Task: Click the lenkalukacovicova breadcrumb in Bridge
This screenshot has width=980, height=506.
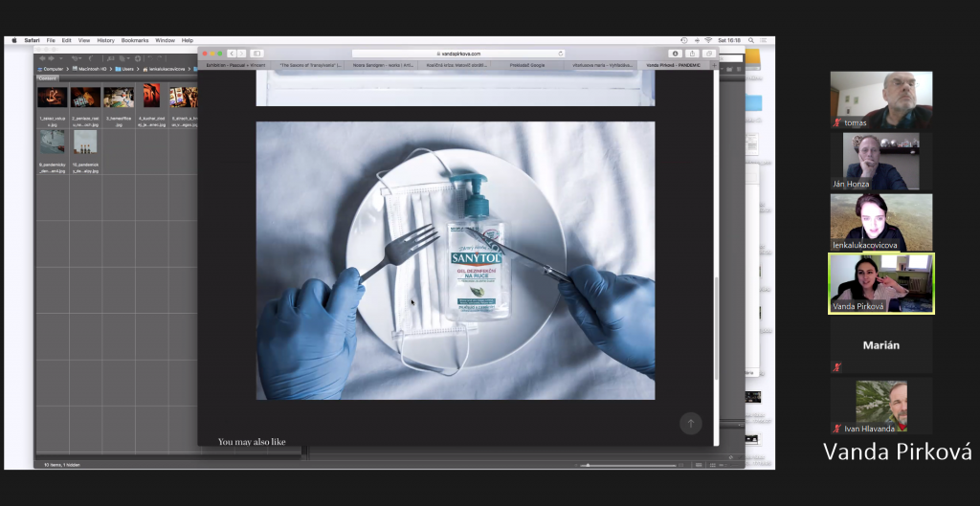Action: point(164,69)
